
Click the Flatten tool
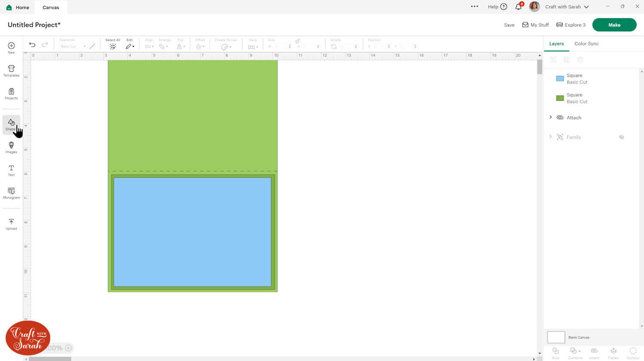pyautogui.click(x=614, y=353)
